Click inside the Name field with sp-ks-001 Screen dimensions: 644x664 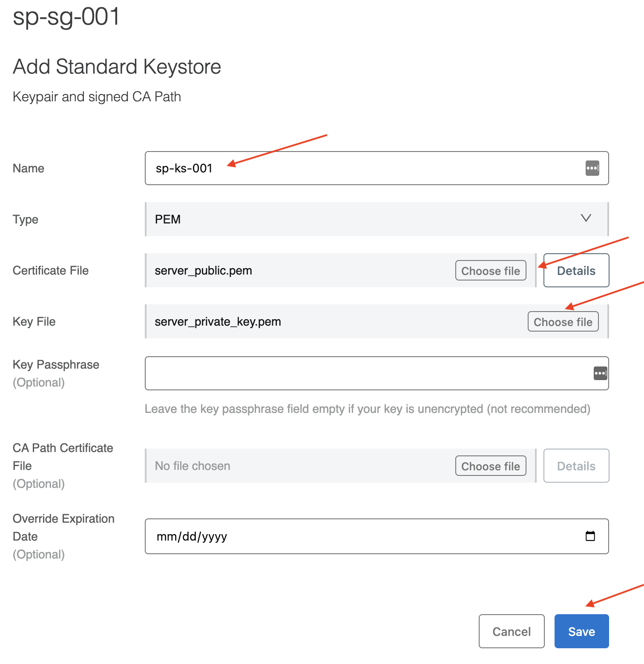click(377, 168)
